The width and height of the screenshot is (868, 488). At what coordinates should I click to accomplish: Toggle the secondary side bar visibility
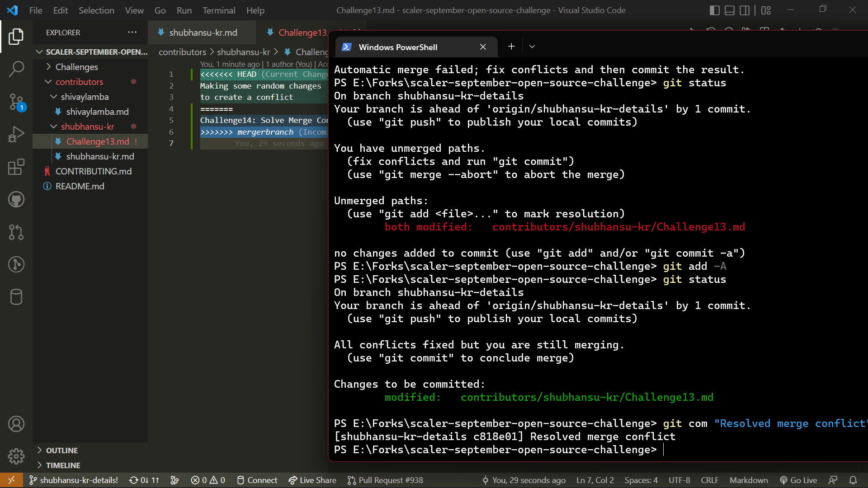pyautogui.click(x=744, y=10)
